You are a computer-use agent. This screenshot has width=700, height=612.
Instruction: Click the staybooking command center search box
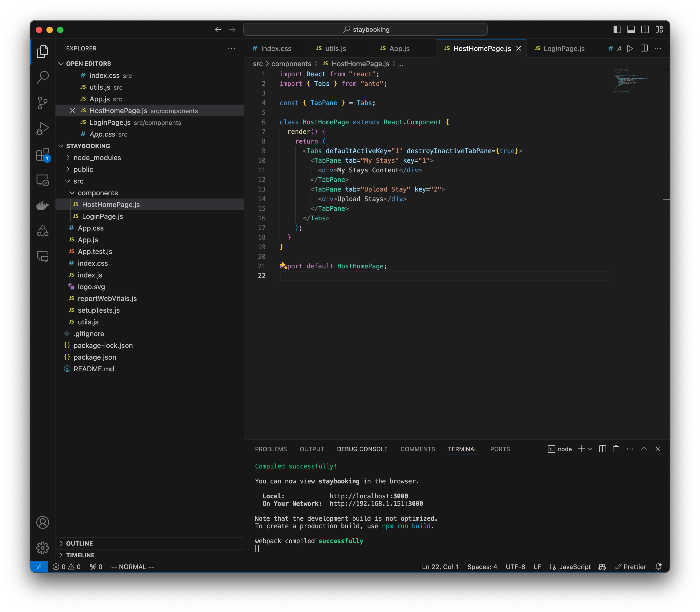point(365,29)
